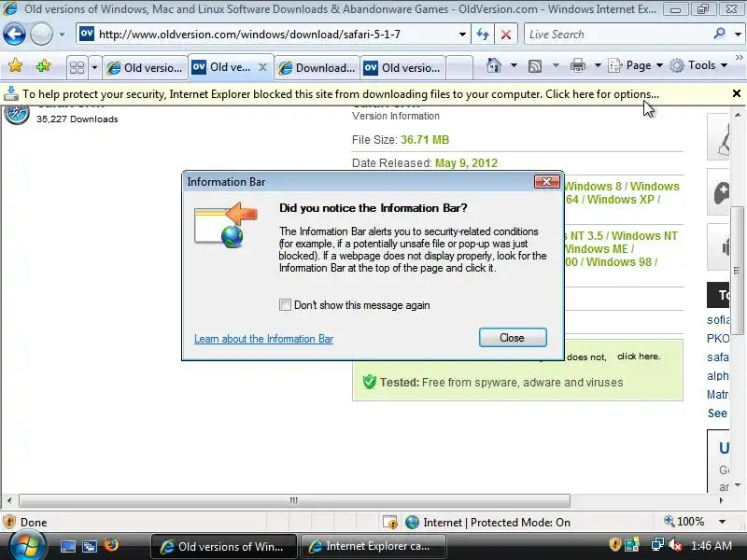Open the recent pages dropdown arrow
Viewport: 747px width, 560px height.
[62, 35]
